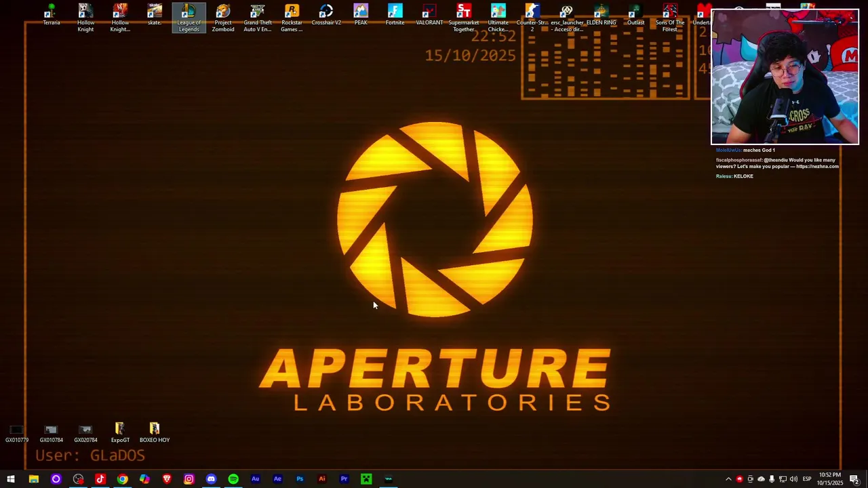Open the Counter-Strike 2 shortcut
This screenshot has height=488, width=868.
click(532, 18)
